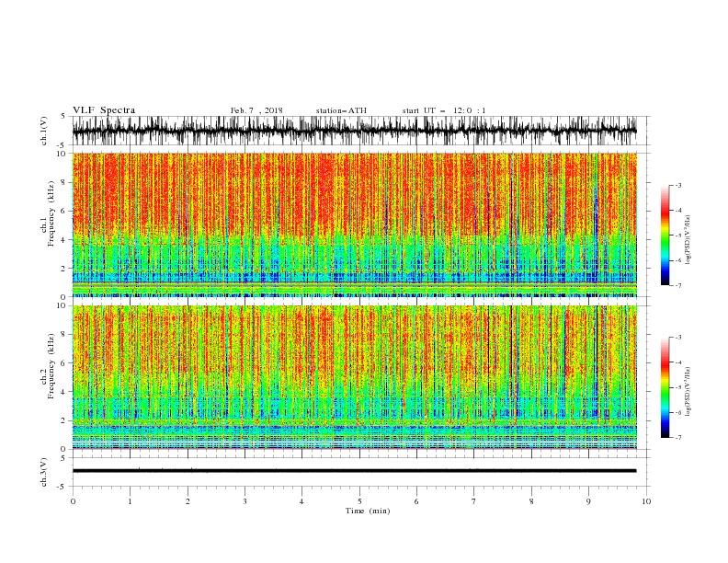Screen dimensions: 728x563
Task: Select the "Time (min)" axis label
Action: [x=368, y=511]
